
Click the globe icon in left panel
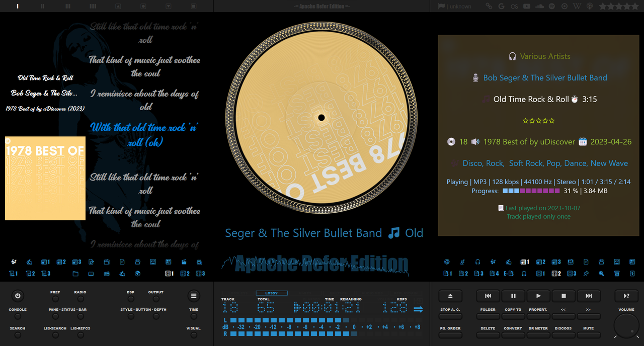[x=137, y=274]
